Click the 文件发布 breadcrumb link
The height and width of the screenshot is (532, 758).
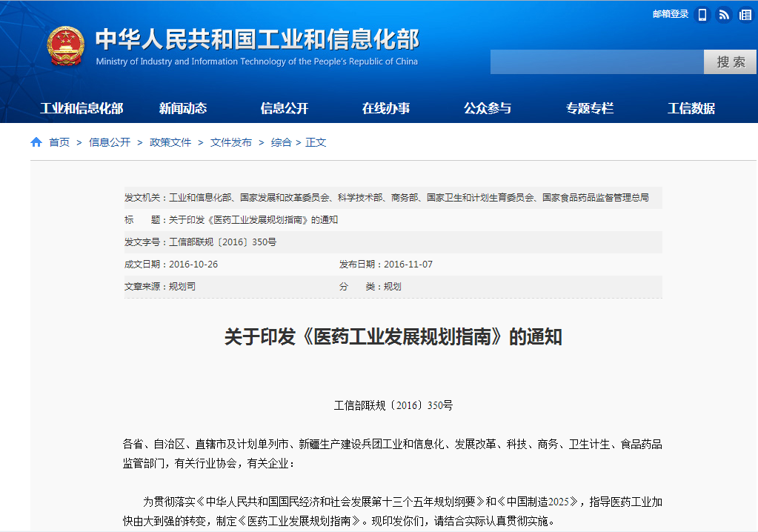click(231, 142)
